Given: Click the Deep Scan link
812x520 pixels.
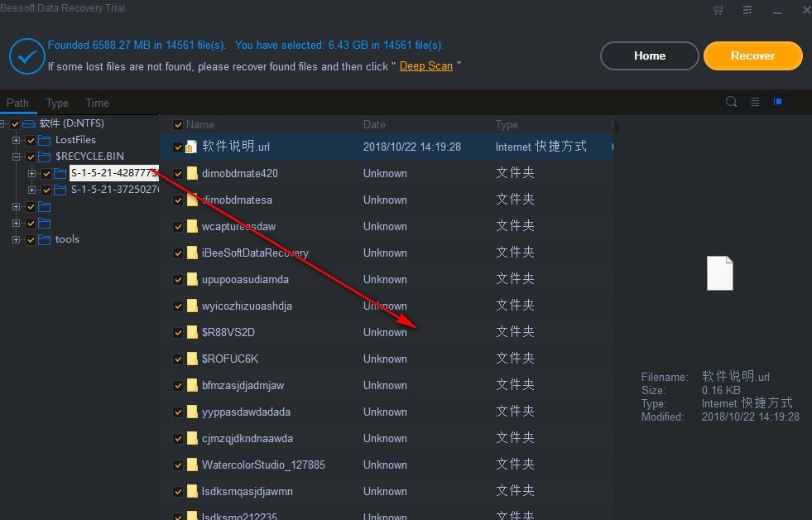Looking at the screenshot, I should click(425, 65).
